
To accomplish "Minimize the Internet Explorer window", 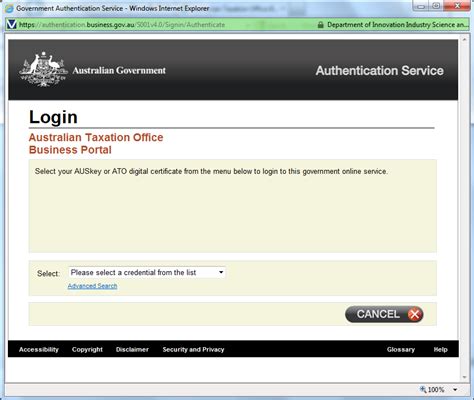I will tap(421, 6).
